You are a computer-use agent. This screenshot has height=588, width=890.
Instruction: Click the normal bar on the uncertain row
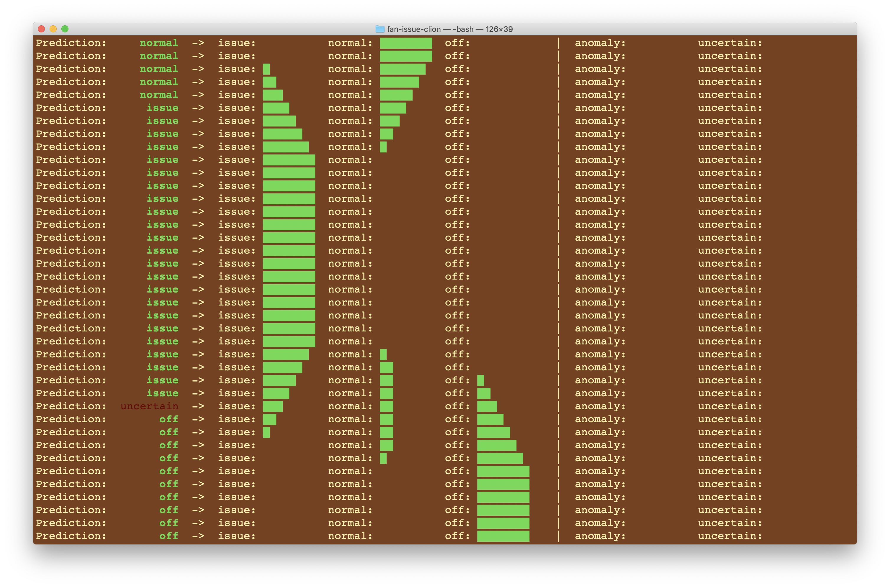pyautogui.click(x=386, y=406)
